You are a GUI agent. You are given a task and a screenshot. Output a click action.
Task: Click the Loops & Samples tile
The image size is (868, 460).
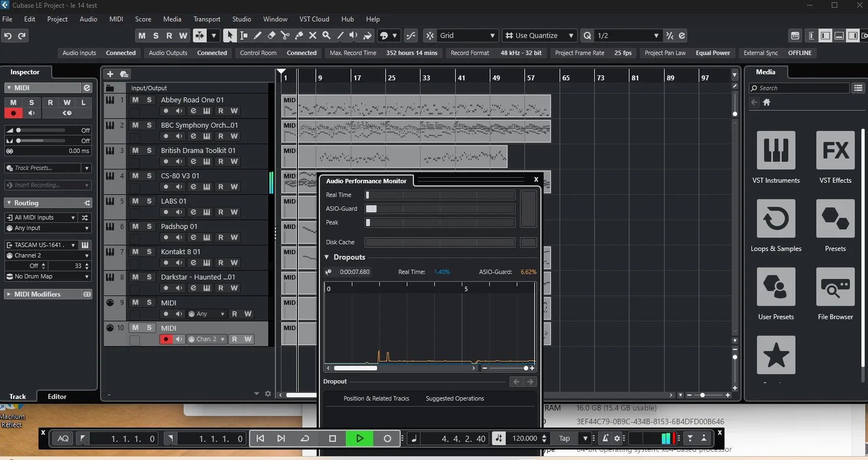tap(776, 218)
